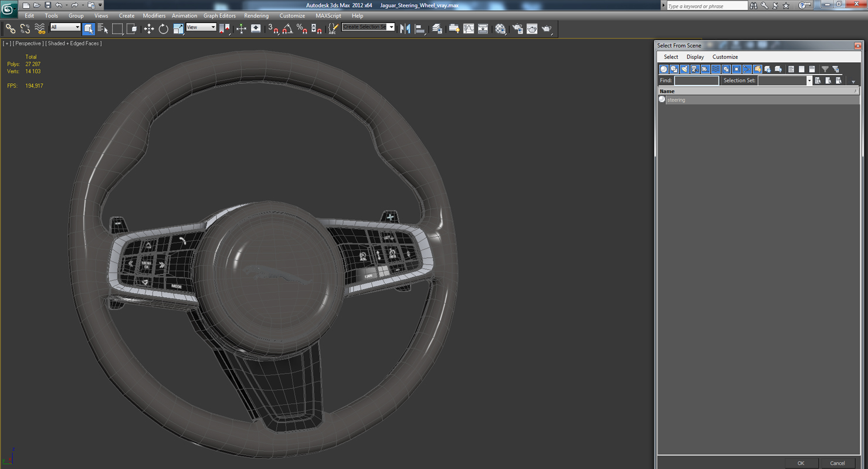868x469 pixels.
Task: Toggle Display Shapes filter in dialog
Action: (x=674, y=69)
